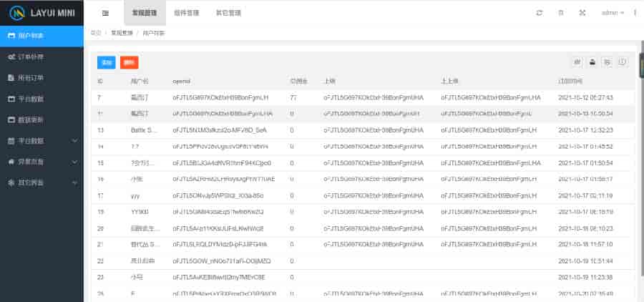The image size is (644, 302).
Task: Click the trash clear-cache icon in header
Action: tap(560, 13)
